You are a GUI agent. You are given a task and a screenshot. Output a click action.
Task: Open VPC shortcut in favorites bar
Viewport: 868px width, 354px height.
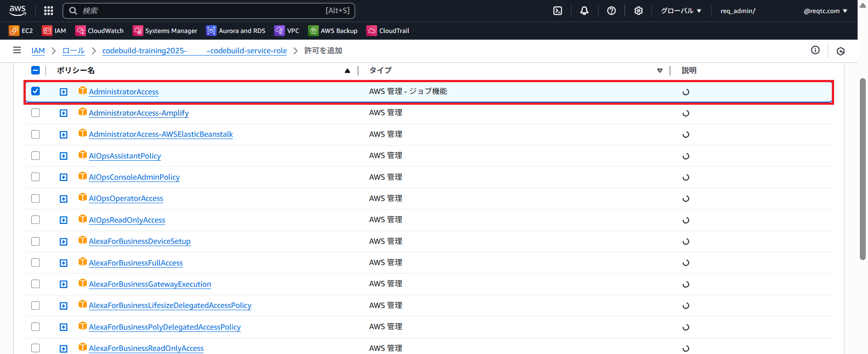point(287,31)
